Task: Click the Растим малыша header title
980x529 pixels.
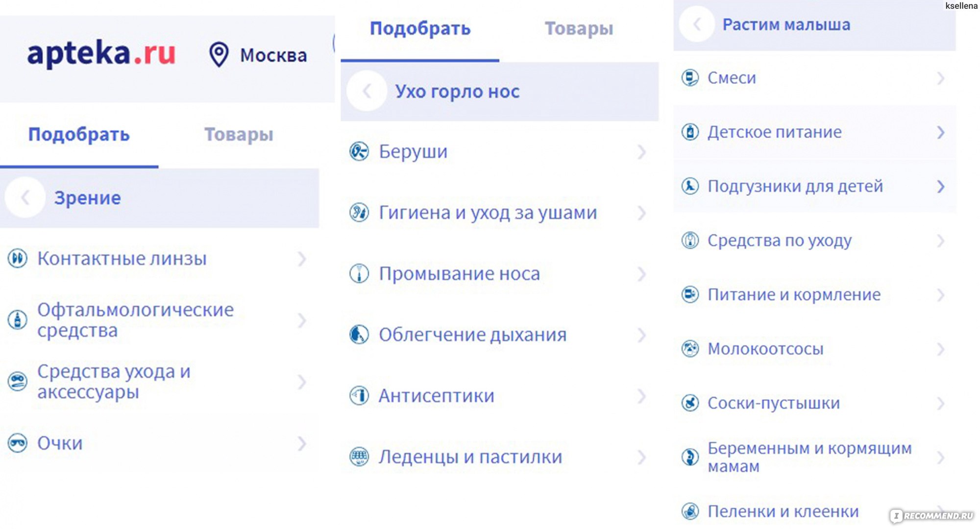Action: coord(786,24)
